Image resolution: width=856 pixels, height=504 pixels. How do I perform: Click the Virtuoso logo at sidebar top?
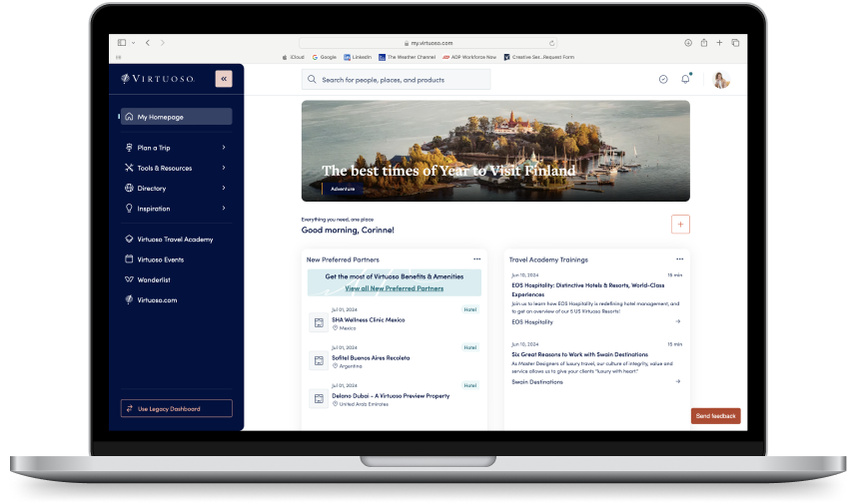tap(158, 79)
